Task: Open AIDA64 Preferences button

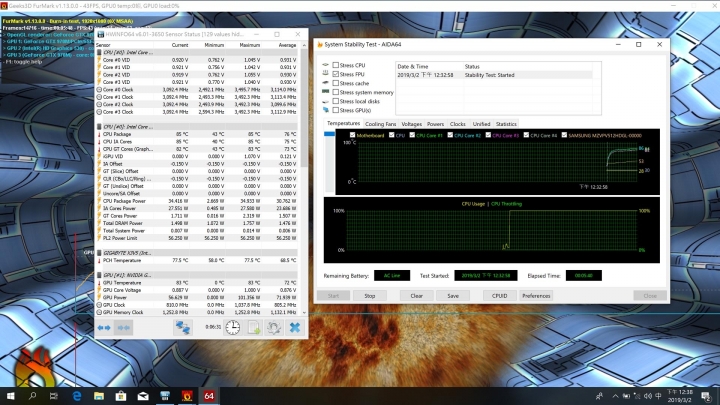Action: coord(536,296)
